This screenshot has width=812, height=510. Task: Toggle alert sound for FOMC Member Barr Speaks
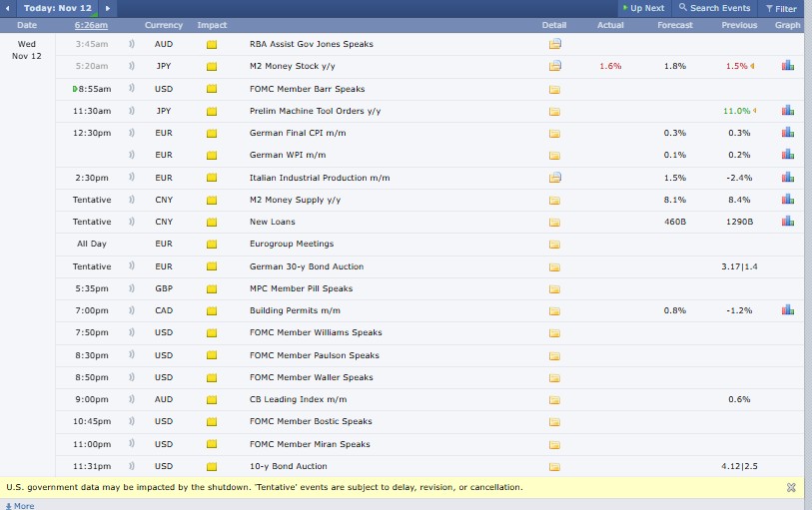pos(132,89)
